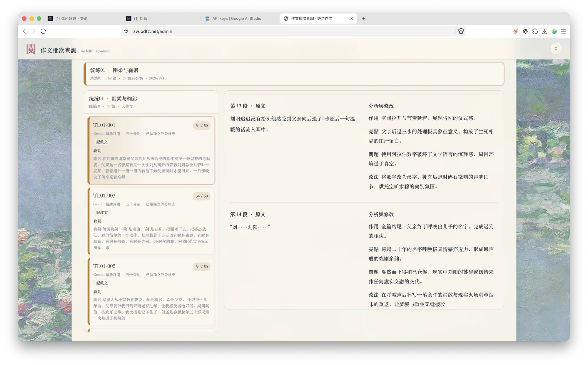Open the orange starburst extension icon
The width and height of the screenshot is (588, 365).
click(x=516, y=31)
